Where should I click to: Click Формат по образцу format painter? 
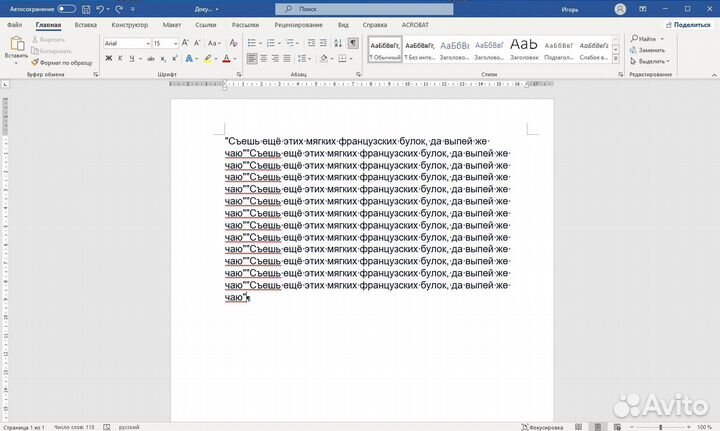coord(62,62)
